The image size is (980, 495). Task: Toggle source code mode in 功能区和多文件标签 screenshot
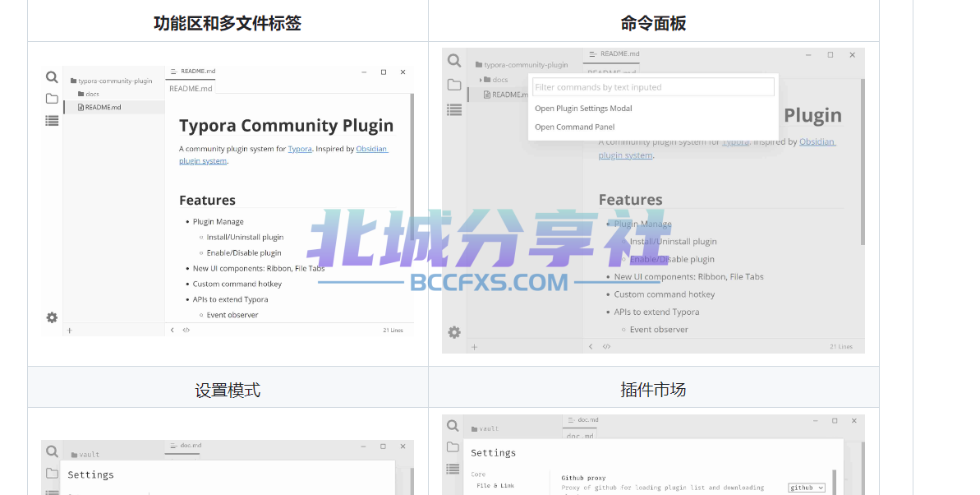(186, 330)
